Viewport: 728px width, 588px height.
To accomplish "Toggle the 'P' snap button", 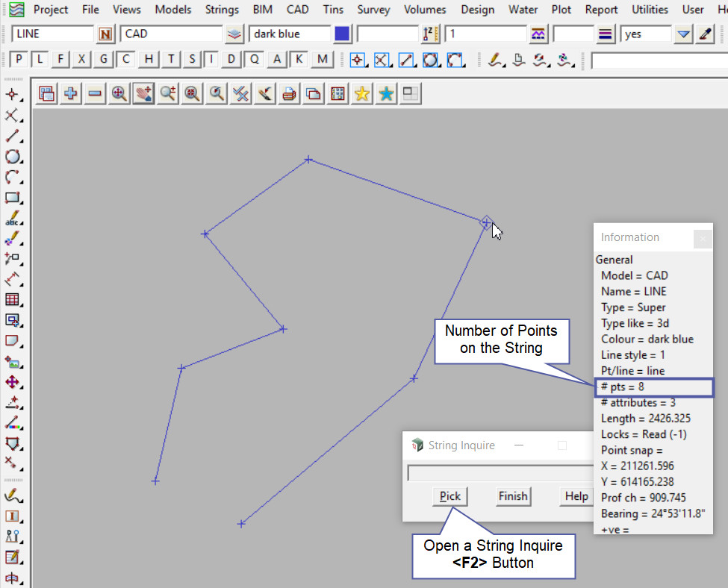I will [19, 60].
